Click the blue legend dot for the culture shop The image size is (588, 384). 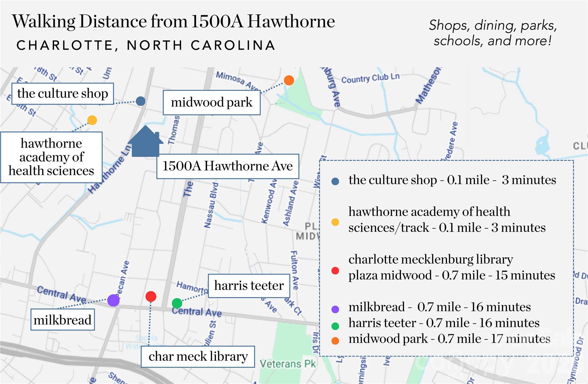pyautogui.click(x=335, y=181)
